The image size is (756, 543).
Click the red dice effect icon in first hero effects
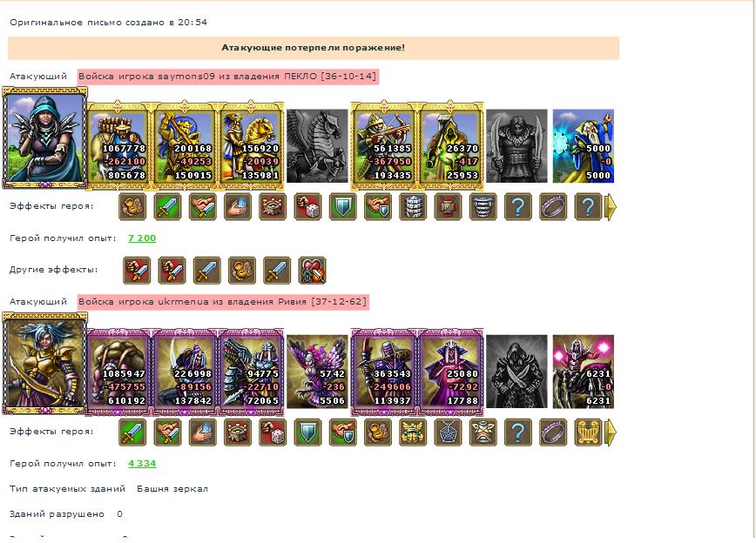click(307, 207)
